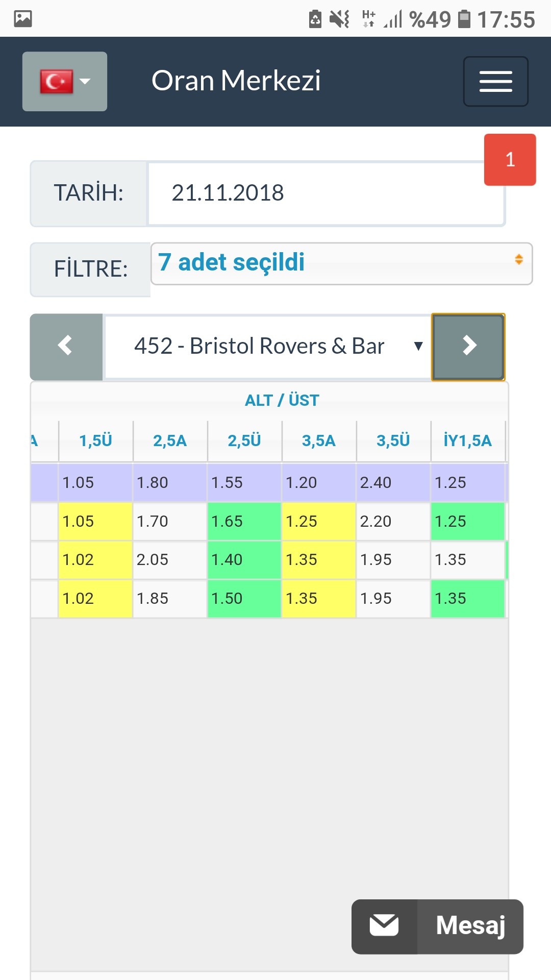Select the 2,5A column header
551x980 pixels.
170,440
